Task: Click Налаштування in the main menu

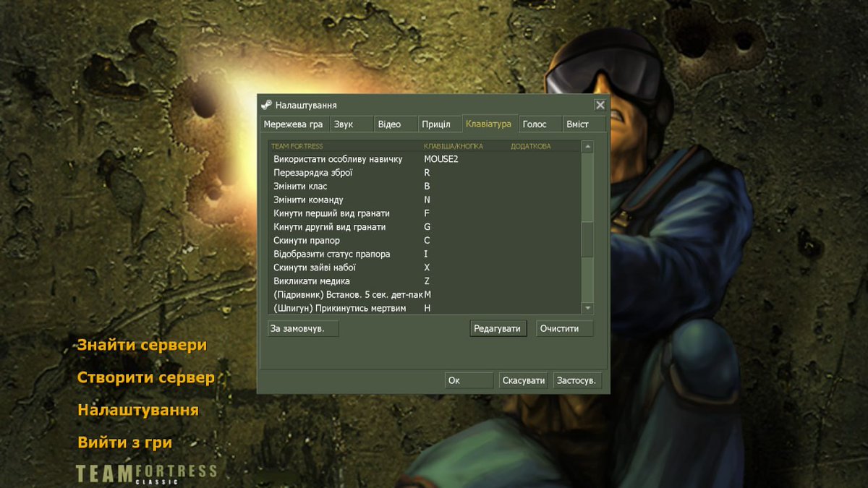Action: tap(138, 410)
